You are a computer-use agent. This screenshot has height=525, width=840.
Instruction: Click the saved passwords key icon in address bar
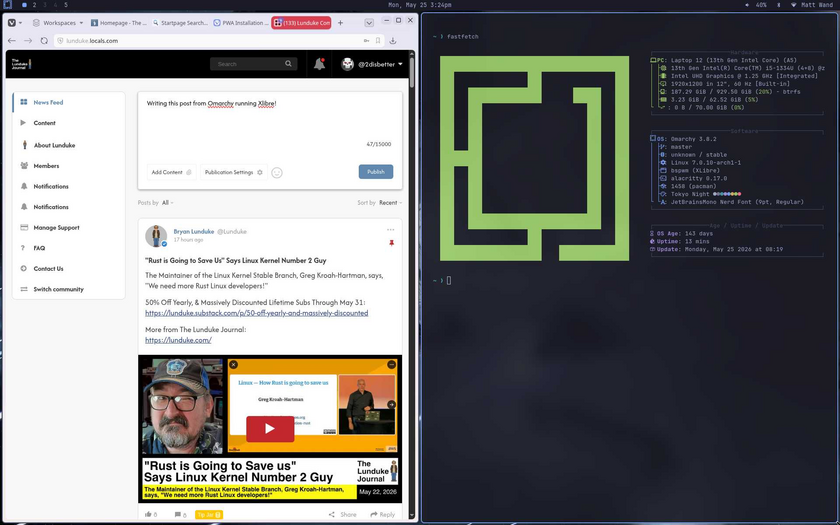coord(366,41)
